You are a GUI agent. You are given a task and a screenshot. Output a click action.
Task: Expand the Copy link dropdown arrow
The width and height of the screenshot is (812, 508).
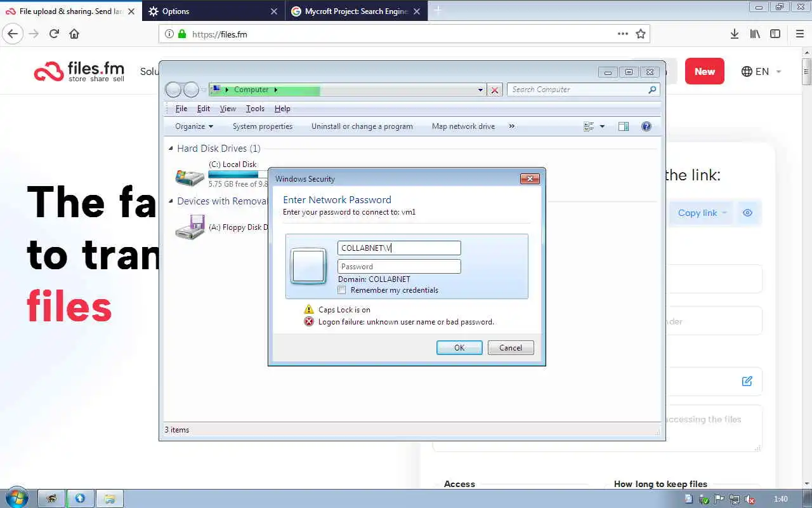pos(724,213)
